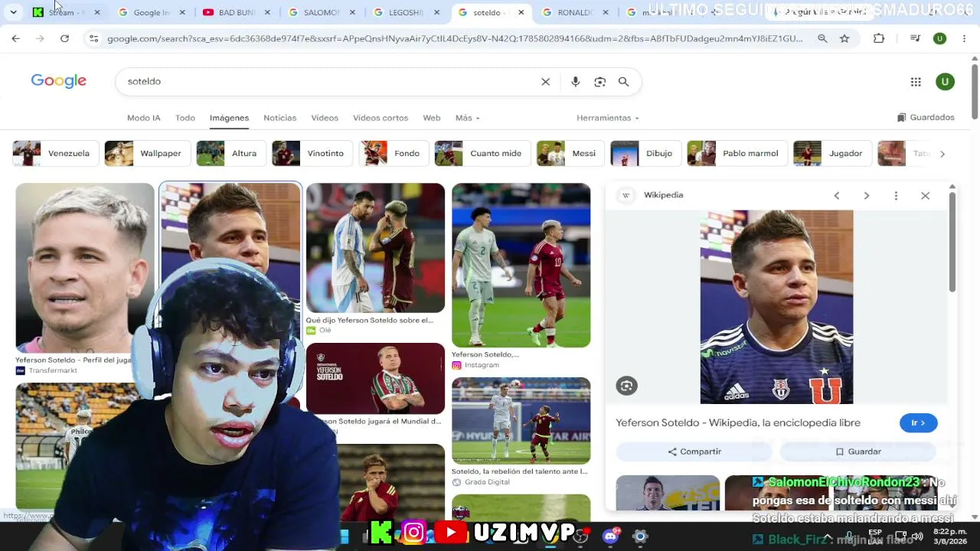This screenshot has height=551, width=980.
Task: Reload the current page
Action: click(64, 38)
